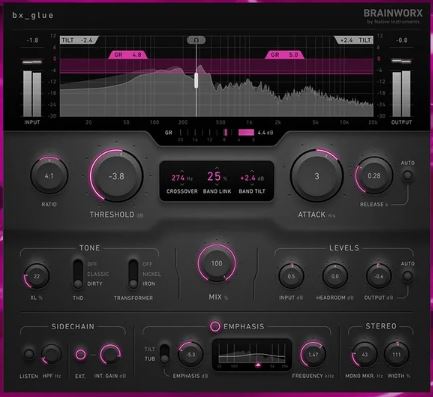Toggle the Tilt/Tub emphasis switch
Screen dimensions: 433x397
[x=164, y=354]
